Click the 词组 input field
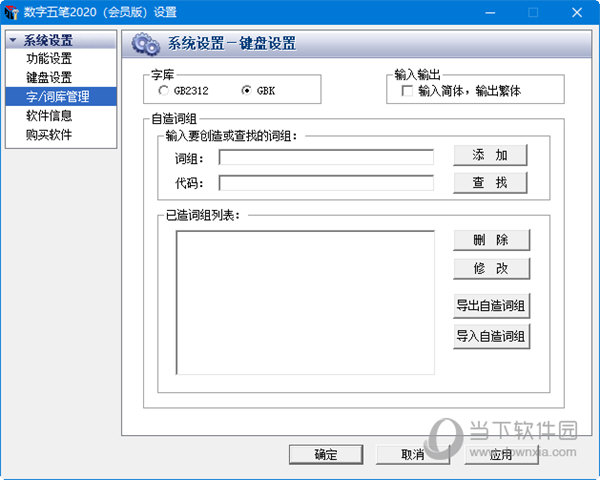 click(x=326, y=157)
